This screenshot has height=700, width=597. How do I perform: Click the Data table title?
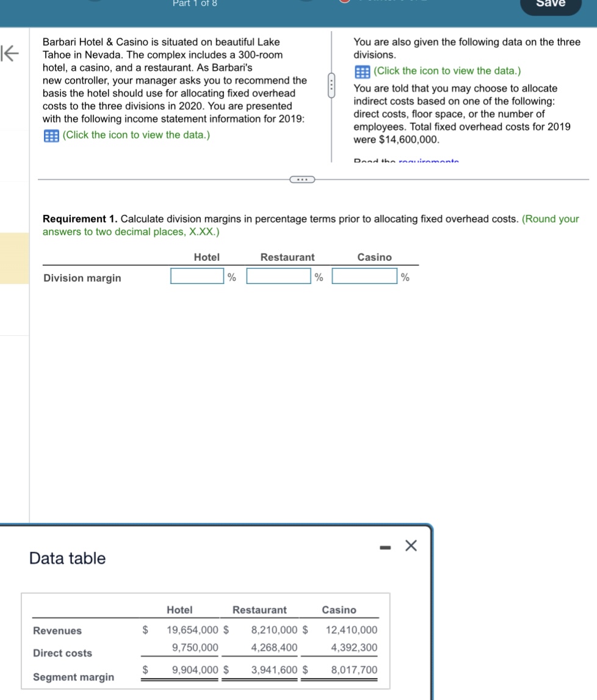coord(67,558)
